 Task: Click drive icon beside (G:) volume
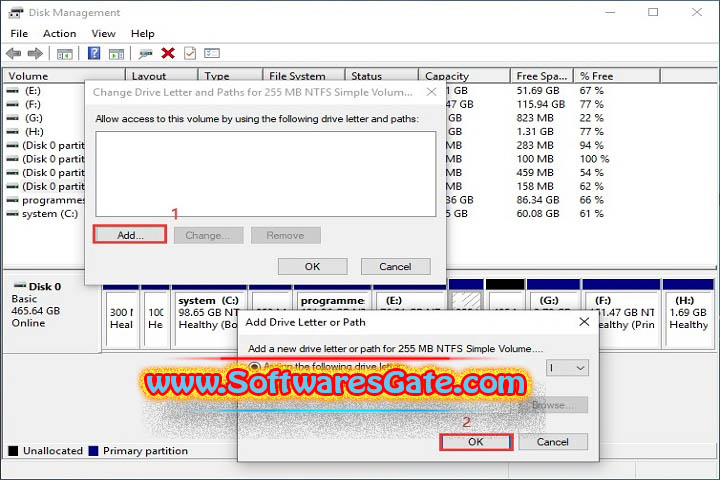(x=13, y=118)
